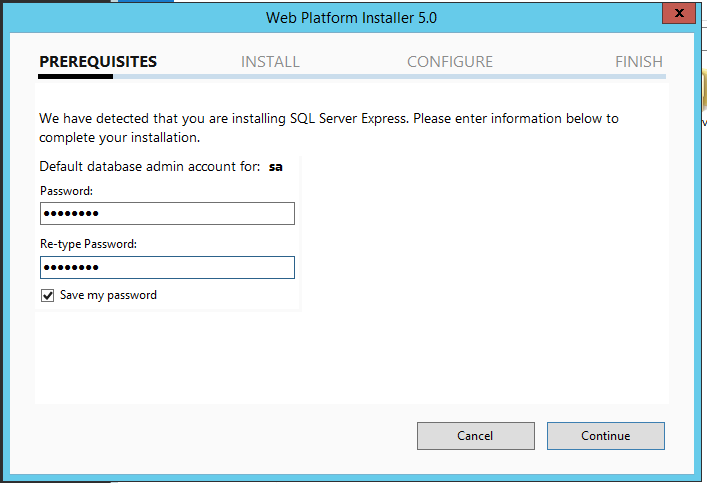The image size is (707, 483).
Task: Click 'Default database admin account for' label
Action: [x=149, y=167]
